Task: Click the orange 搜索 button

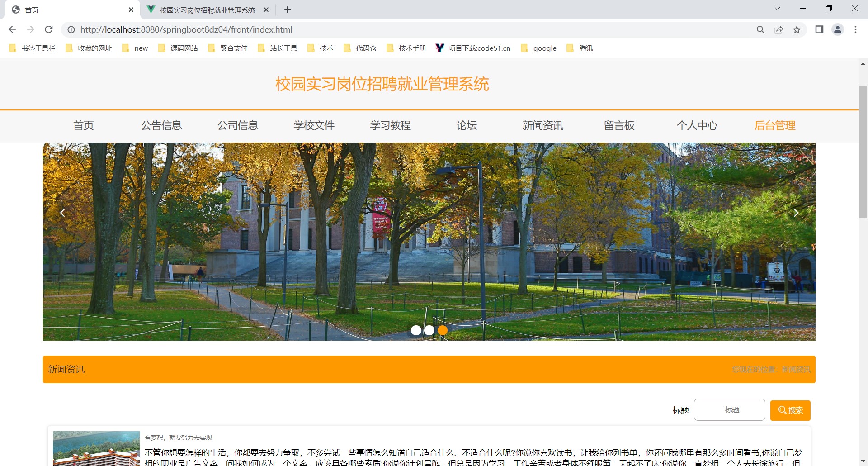Action: point(790,410)
